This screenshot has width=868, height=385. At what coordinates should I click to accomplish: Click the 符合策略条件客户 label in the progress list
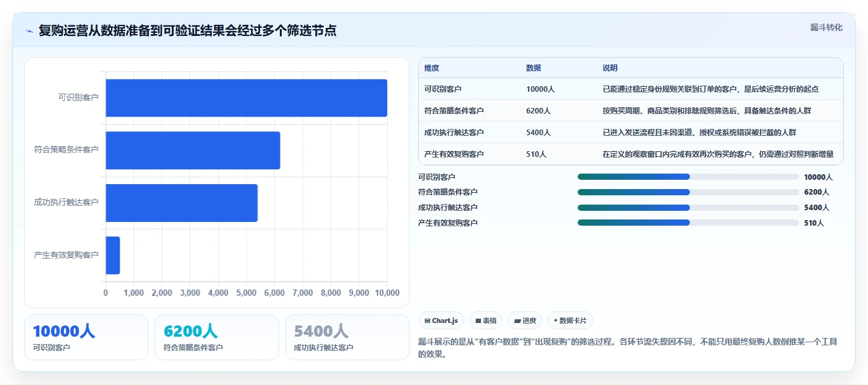pos(448,192)
